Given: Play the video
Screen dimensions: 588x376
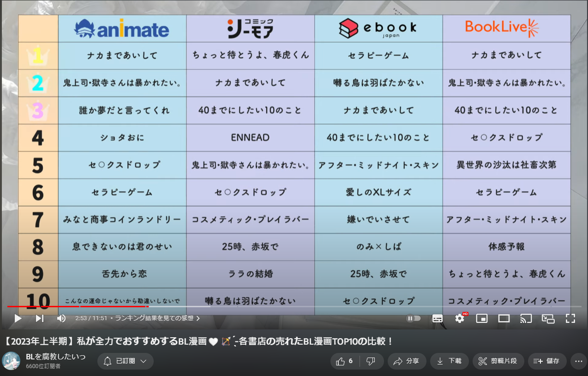Looking at the screenshot, I should click(x=18, y=318).
